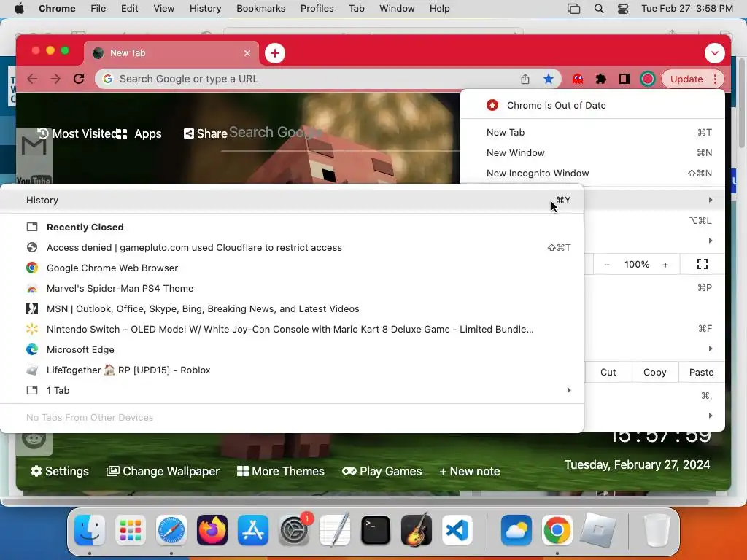Open TextEdit from the Dock

click(335, 530)
